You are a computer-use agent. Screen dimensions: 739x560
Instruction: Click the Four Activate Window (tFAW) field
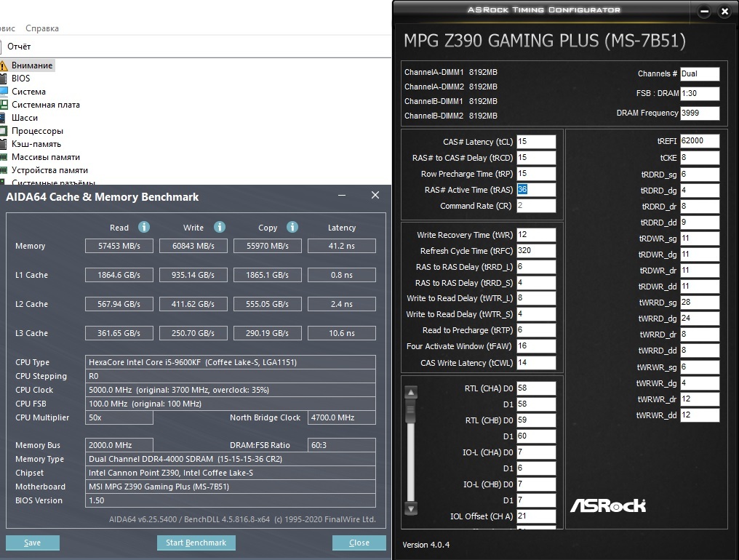click(536, 346)
